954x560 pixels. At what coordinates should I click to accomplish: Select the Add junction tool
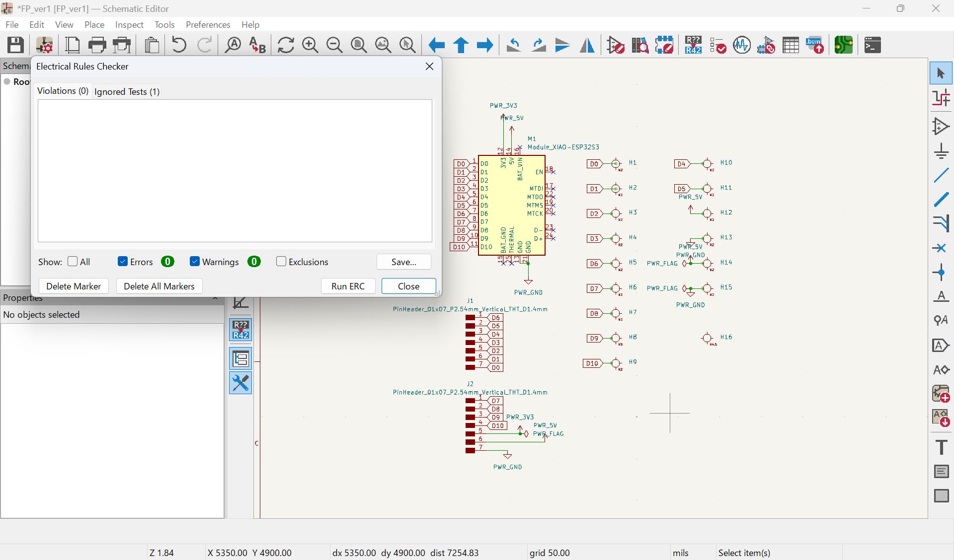pyautogui.click(x=941, y=273)
